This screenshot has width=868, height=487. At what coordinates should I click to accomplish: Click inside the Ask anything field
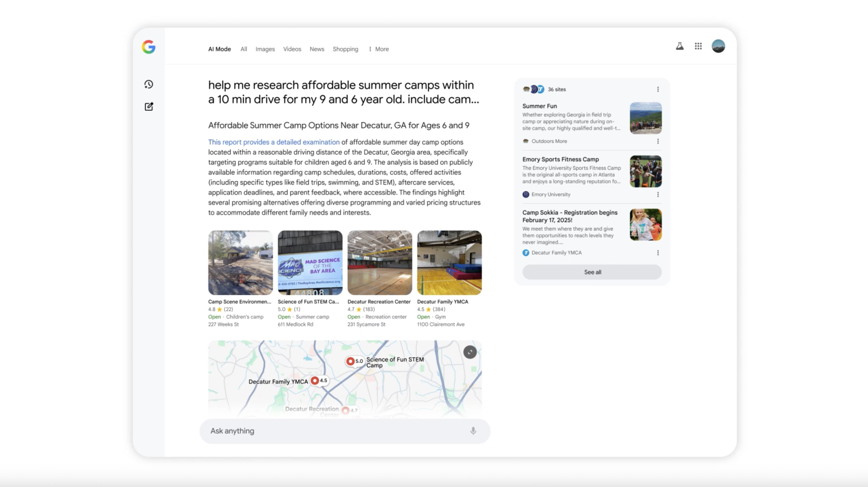[297, 431]
